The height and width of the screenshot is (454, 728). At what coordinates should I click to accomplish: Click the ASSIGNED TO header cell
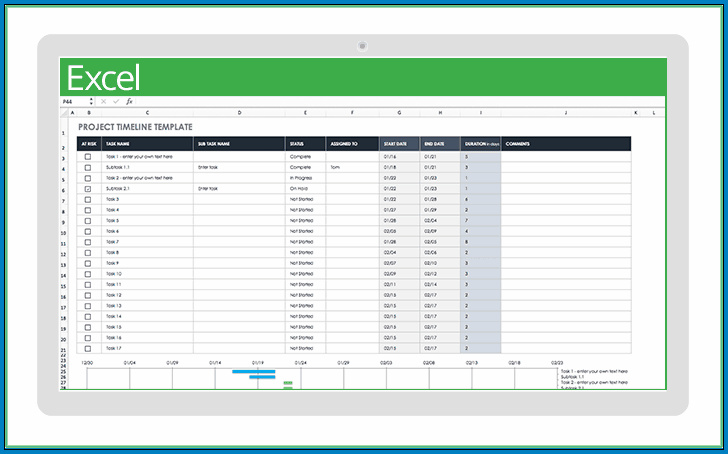[x=352, y=144]
